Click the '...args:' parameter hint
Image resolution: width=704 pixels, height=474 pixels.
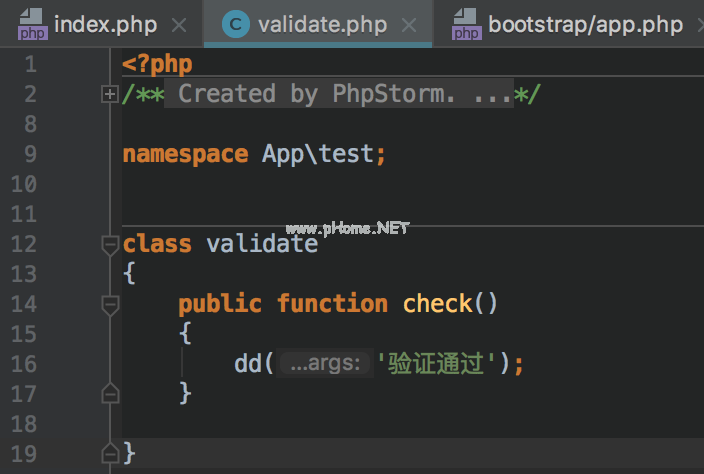(x=323, y=364)
